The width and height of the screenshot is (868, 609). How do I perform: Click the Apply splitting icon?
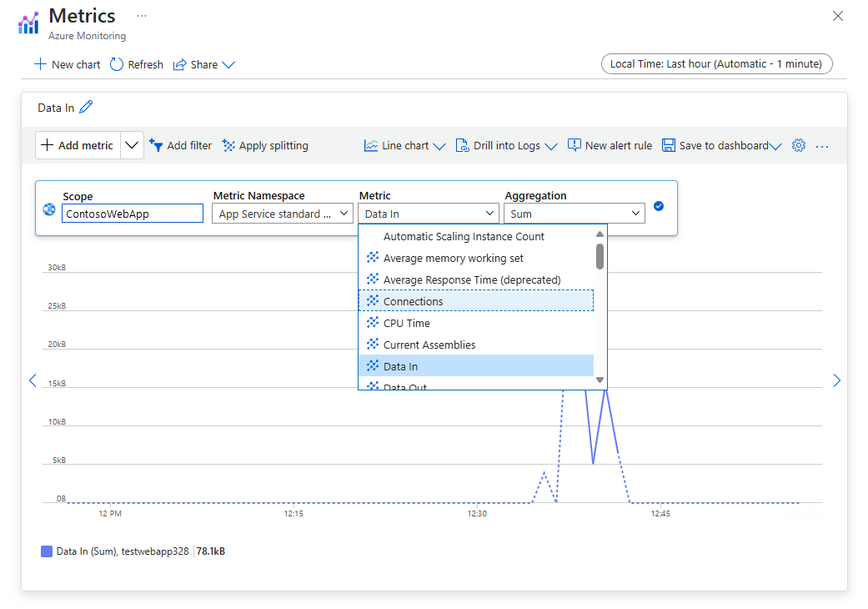pos(228,145)
